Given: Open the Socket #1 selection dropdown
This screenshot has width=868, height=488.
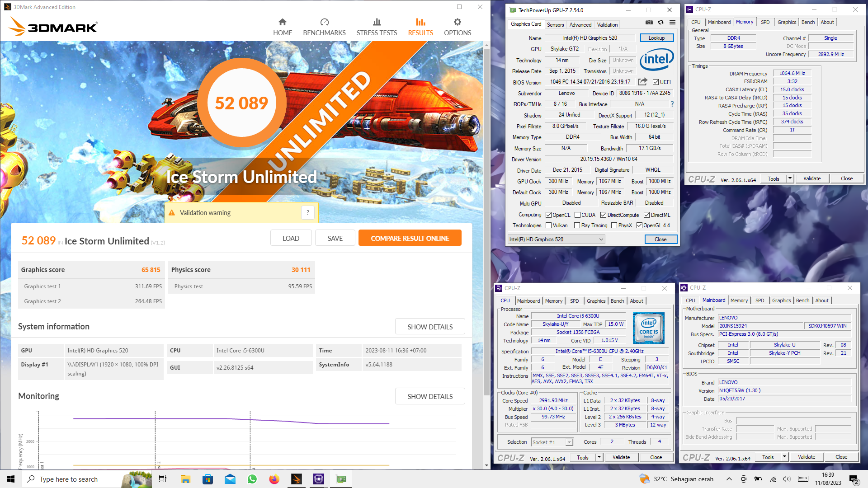Looking at the screenshot, I should click(x=552, y=442).
